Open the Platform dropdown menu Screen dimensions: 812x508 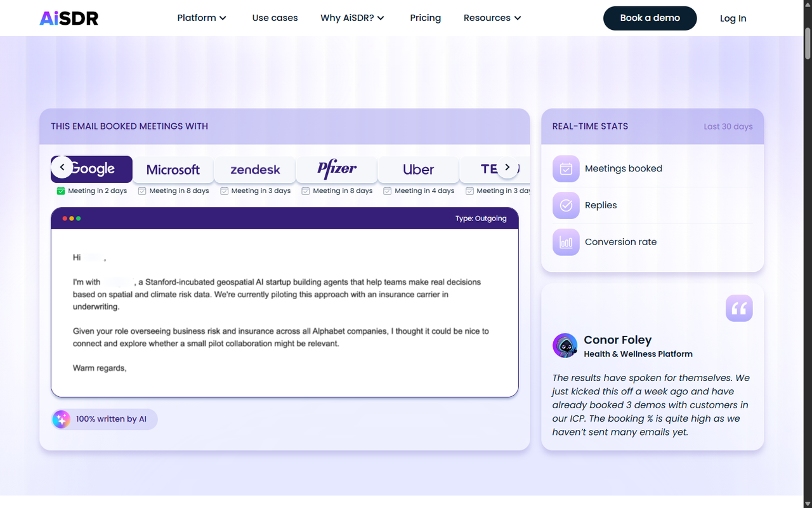(202, 18)
